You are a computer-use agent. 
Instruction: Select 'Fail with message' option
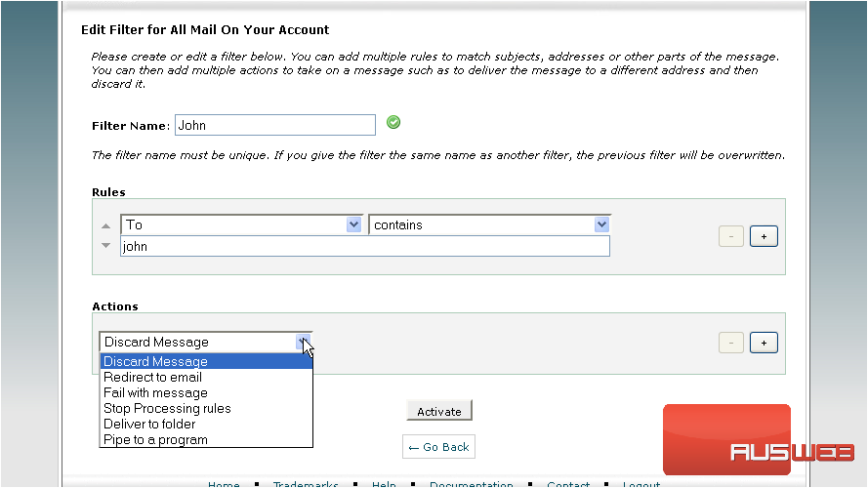coord(155,392)
